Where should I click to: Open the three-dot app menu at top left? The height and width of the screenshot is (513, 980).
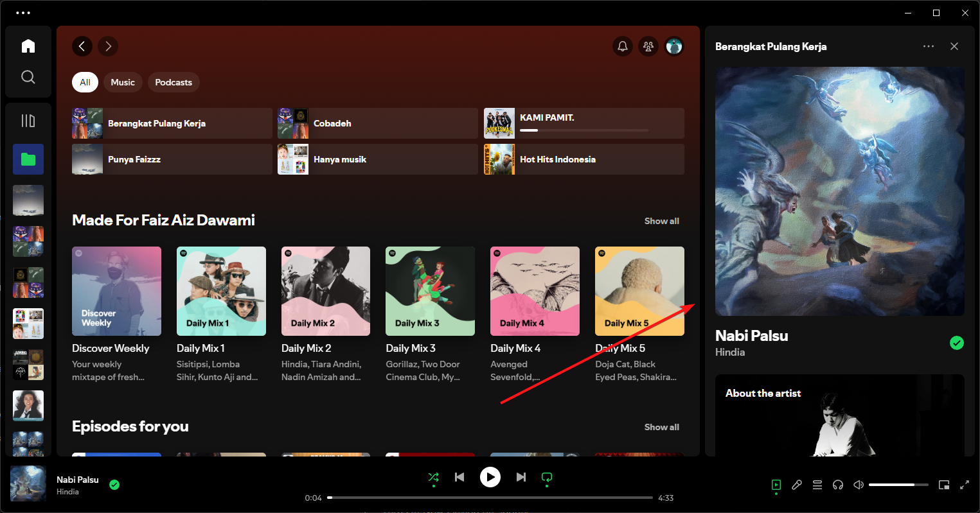pyautogui.click(x=22, y=13)
